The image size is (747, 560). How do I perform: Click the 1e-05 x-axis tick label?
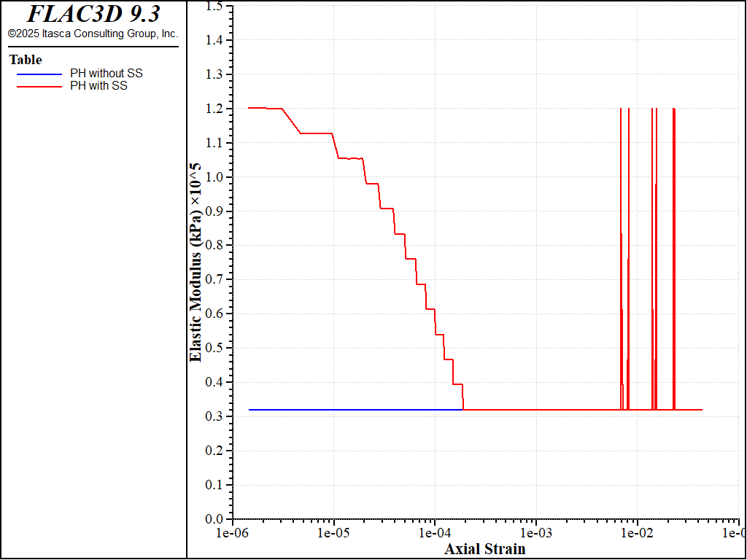pyautogui.click(x=333, y=533)
